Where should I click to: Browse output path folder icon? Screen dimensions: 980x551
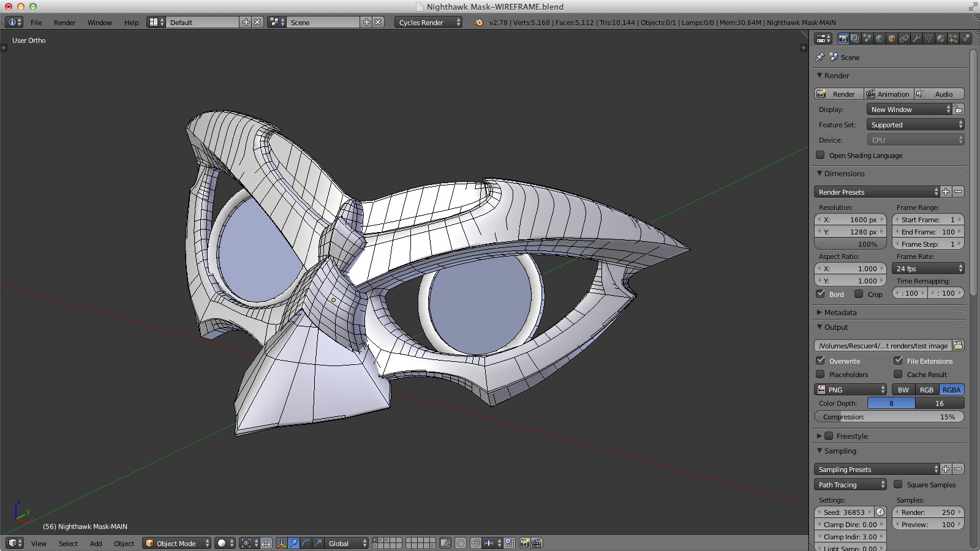(959, 345)
